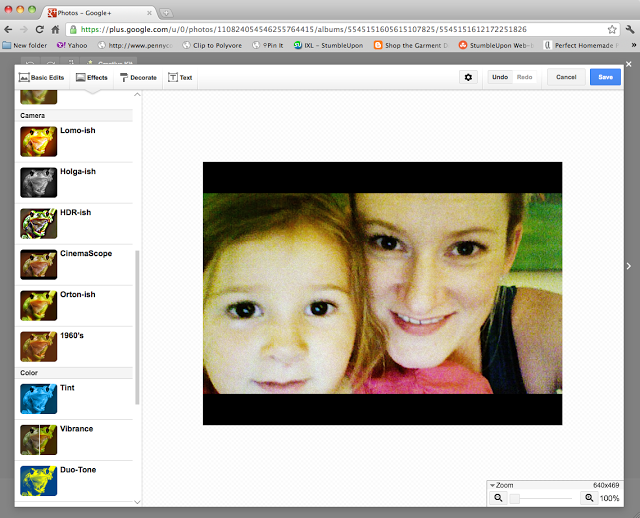Open the Decorate tab
This screenshot has height=518, width=640.
(138, 77)
